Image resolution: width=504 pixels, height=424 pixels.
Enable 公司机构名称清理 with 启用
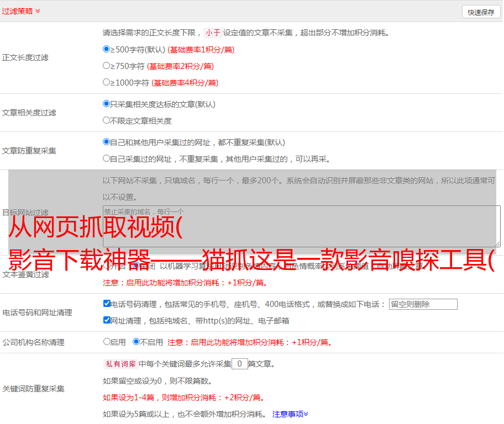click(107, 342)
